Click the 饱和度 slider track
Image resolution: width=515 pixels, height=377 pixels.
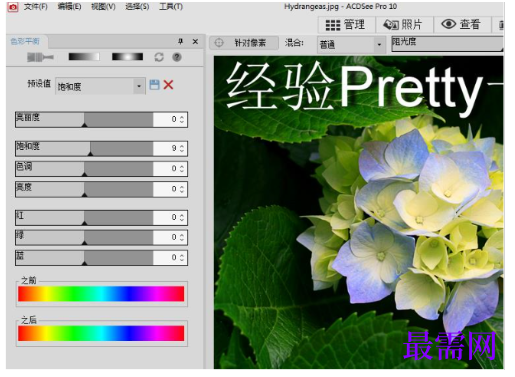(84, 148)
